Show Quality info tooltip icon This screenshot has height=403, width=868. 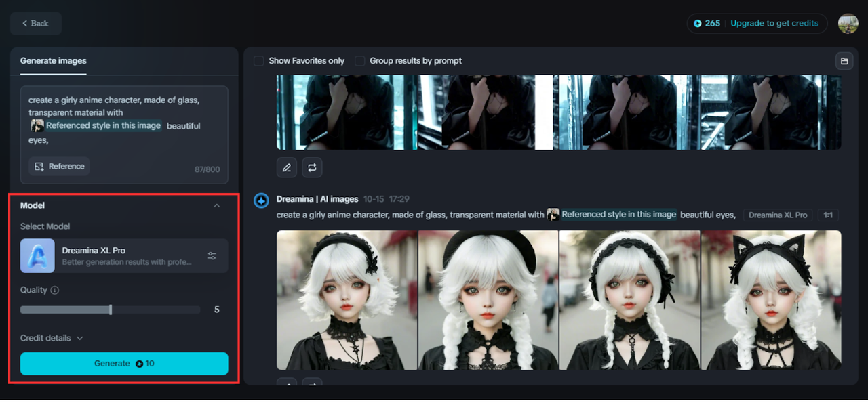pos(55,290)
